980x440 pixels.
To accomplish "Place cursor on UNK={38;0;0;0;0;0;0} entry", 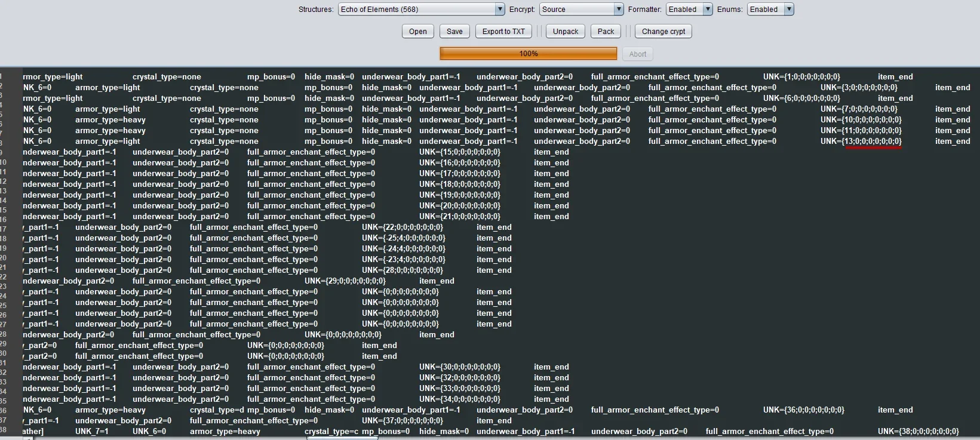I will 918,432.
